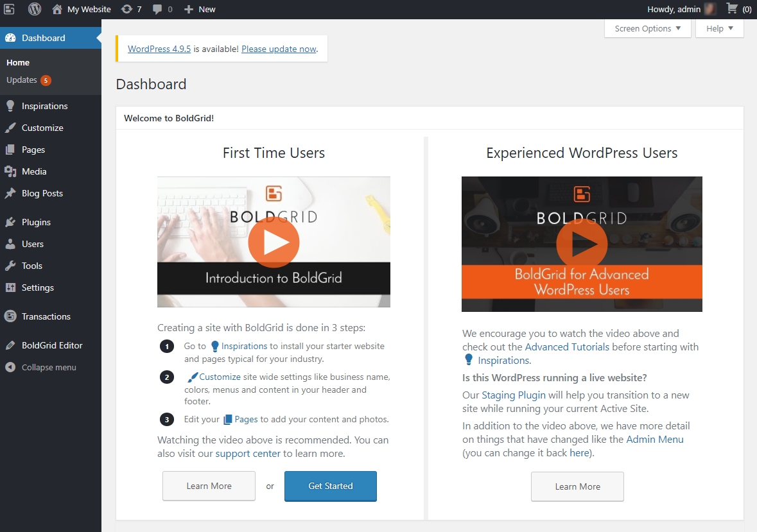Open the Updates submenu item
This screenshot has height=532, width=757.
click(22, 80)
